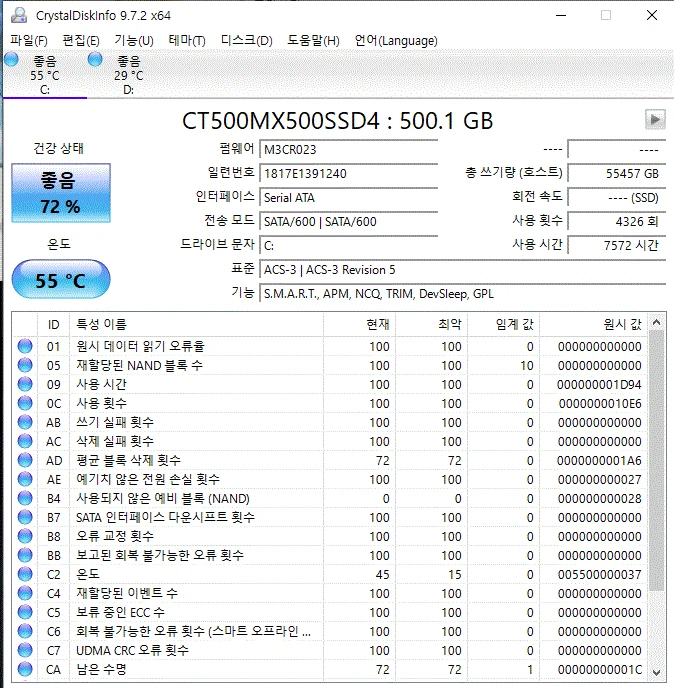Click status orb of attribute 0C row
This screenshot has width=674, height=688.
pyautogui.click(x=25, y=403)
